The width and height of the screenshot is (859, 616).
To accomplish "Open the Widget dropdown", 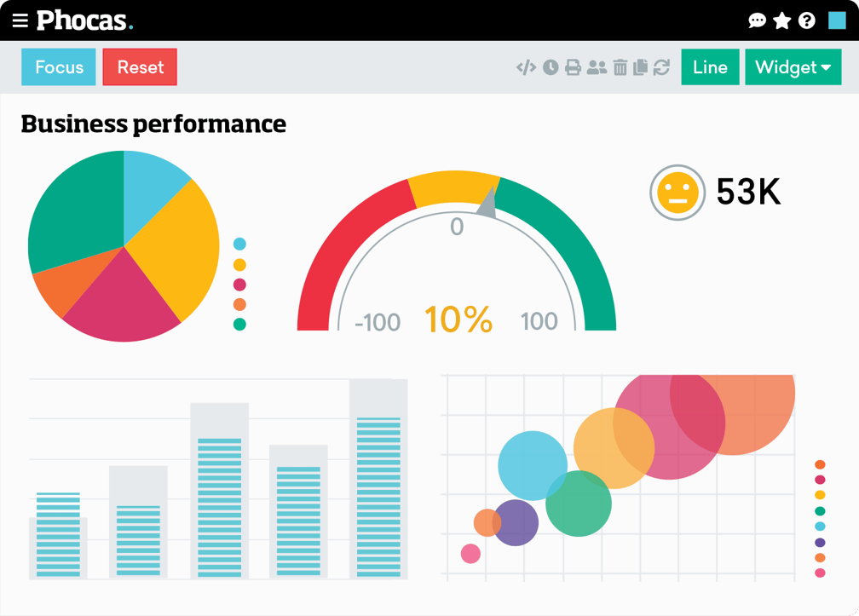I will click(793, 66).
